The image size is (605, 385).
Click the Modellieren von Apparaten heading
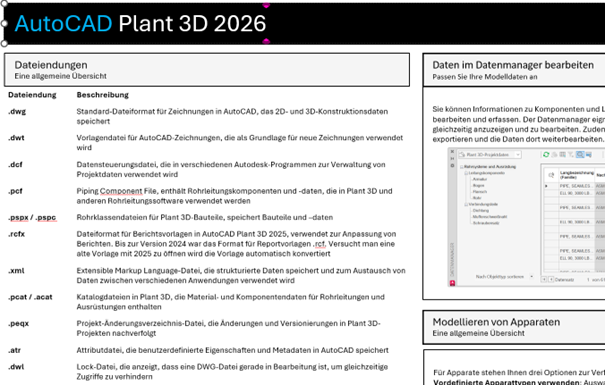(496, 322)
